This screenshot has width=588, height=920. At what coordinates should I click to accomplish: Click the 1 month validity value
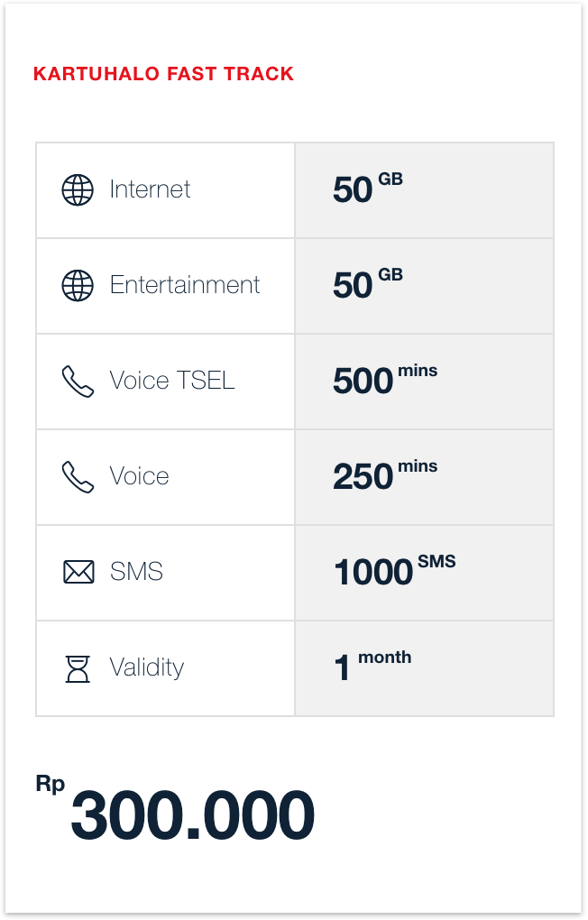(x=372, y=667)
